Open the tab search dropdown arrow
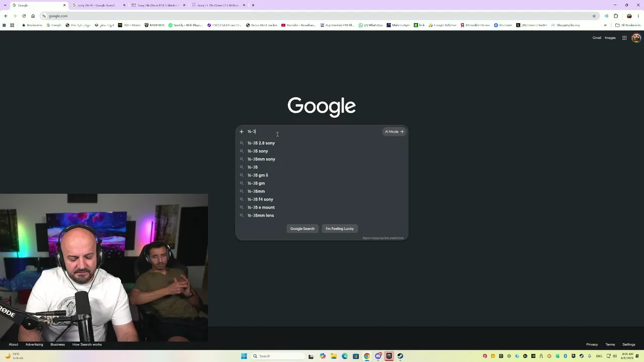The height and width of the screenshot is (362, 644). pyautogui.click(x=4, y=5)
